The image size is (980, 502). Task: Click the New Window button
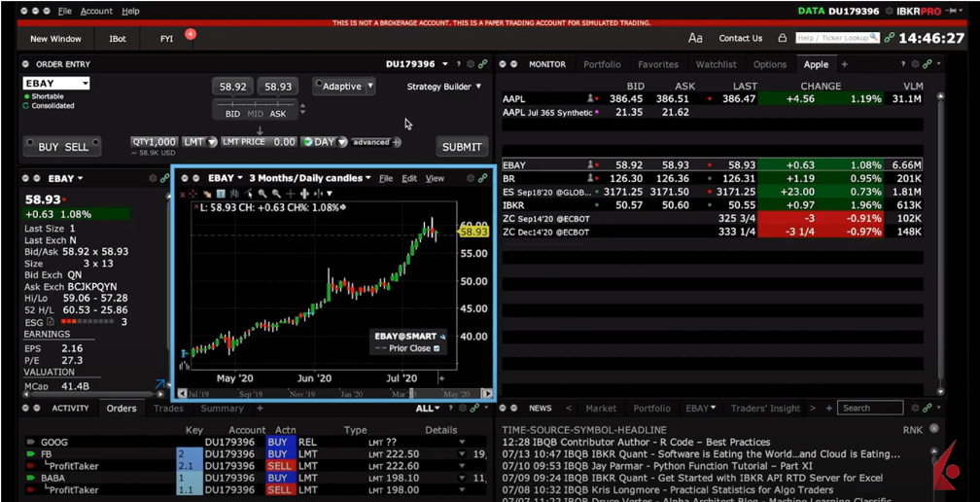coord(55,39)
